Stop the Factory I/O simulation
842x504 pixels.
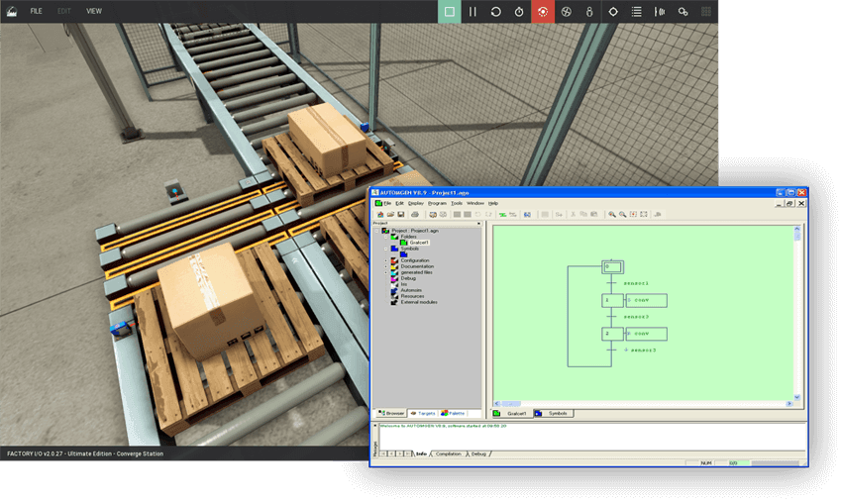(450, 11)
